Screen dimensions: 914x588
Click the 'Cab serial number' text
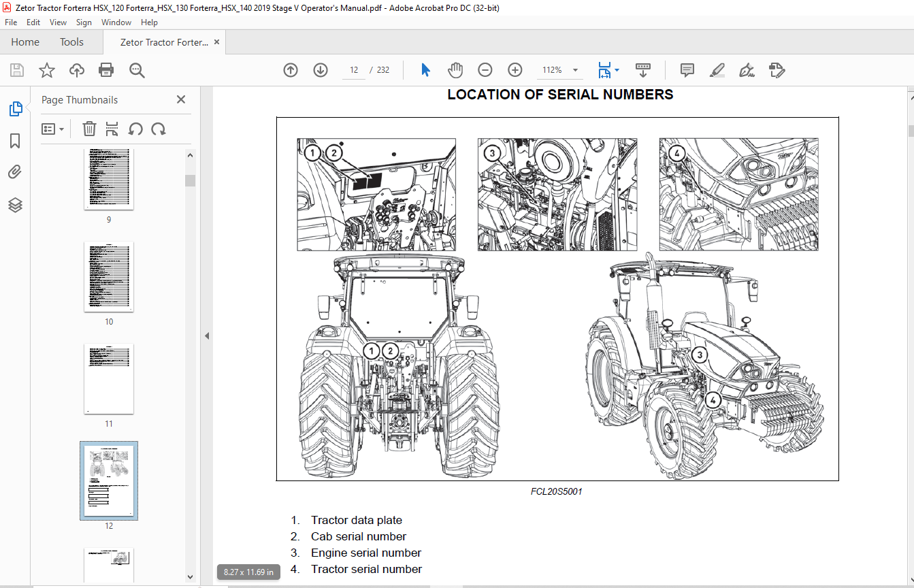(359, 536)
